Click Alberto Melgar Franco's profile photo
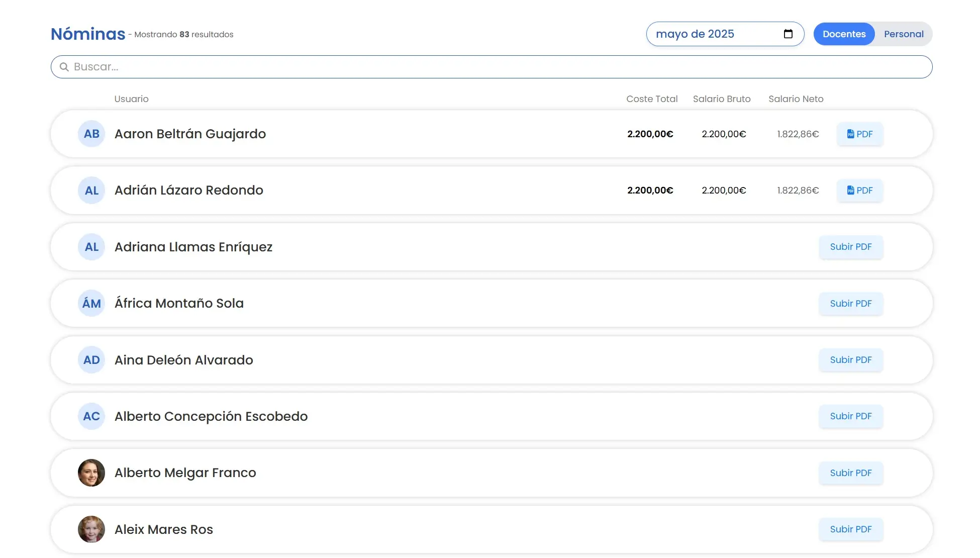Viewport: 980px width, 558px height. [91, 473]
